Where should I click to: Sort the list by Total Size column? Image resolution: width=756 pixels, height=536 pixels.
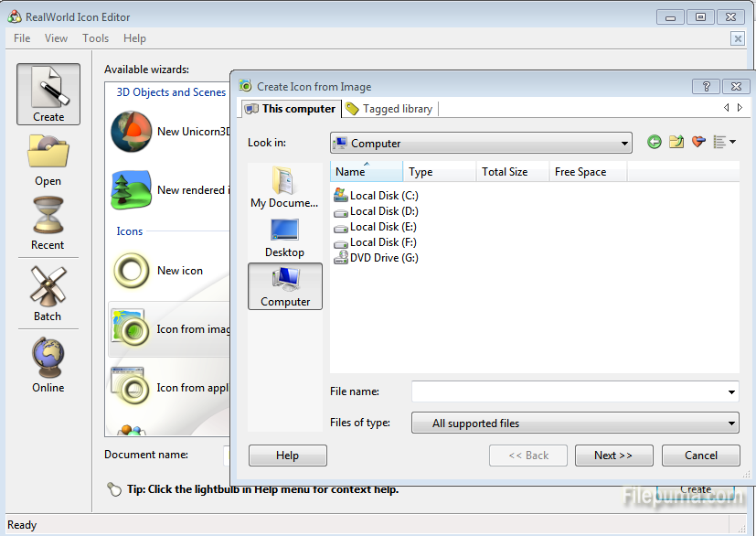[x=504, y=172]
